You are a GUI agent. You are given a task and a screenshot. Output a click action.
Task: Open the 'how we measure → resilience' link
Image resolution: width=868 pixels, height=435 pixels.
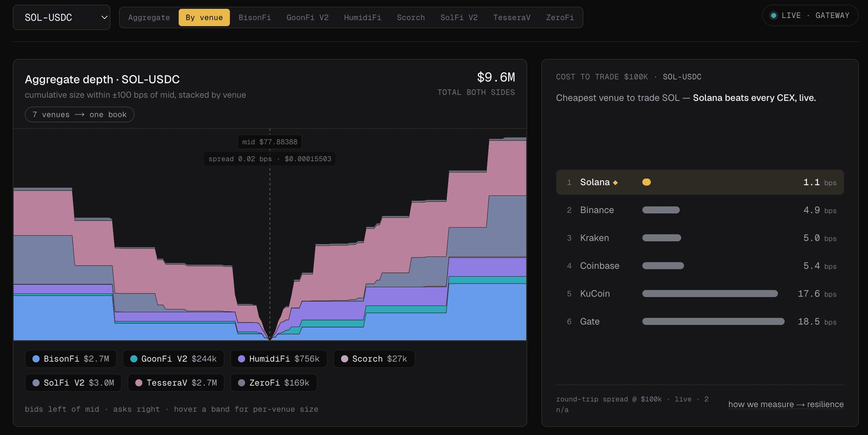click(x=786, y=404)
